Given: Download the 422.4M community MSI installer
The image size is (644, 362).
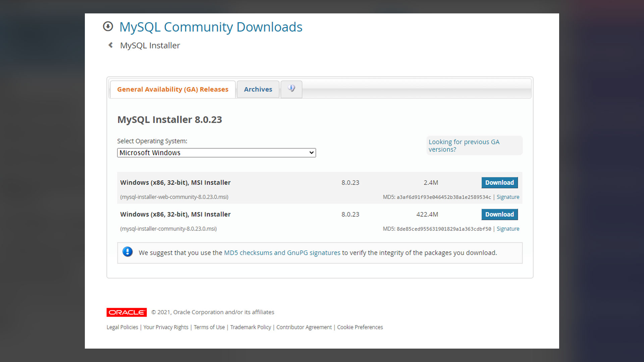Looking at the screenshot, I should (499, 215).
